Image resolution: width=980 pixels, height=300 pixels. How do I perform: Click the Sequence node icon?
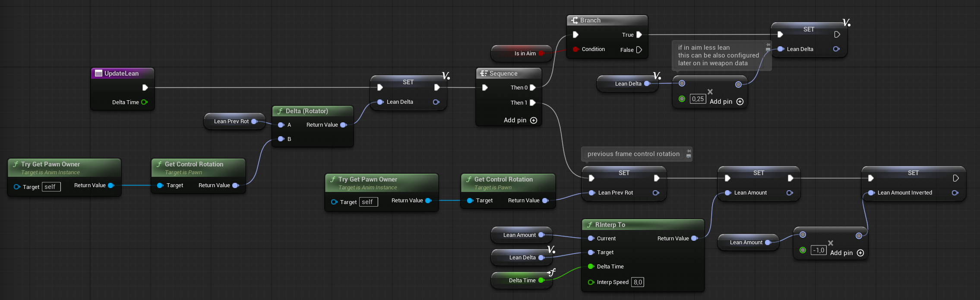(x=484, y=73)
